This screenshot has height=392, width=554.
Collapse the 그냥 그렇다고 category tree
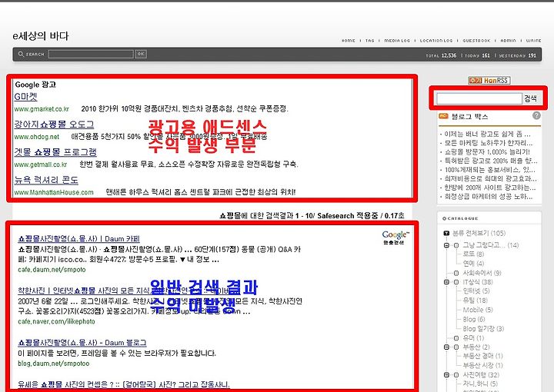tap(446, 245)
